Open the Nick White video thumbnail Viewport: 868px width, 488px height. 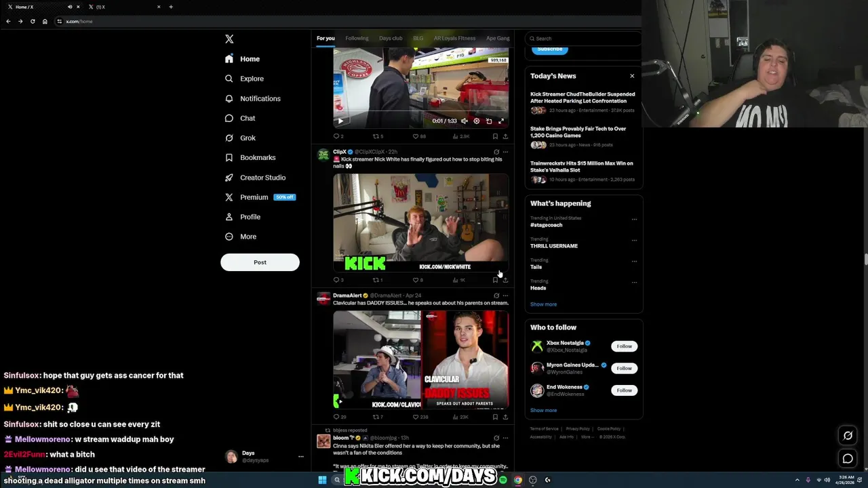click(420, 222)
